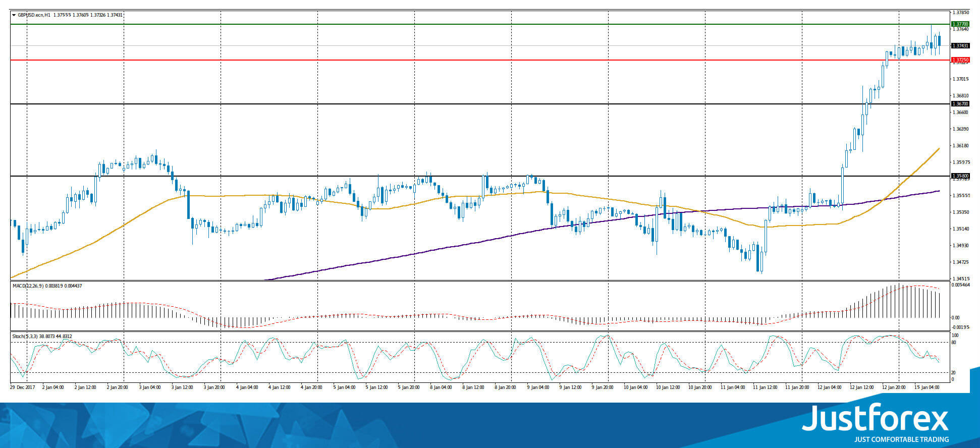The image size is (980, 448).
Task: Click the 1.37015 price scale value
Action: 961,79
